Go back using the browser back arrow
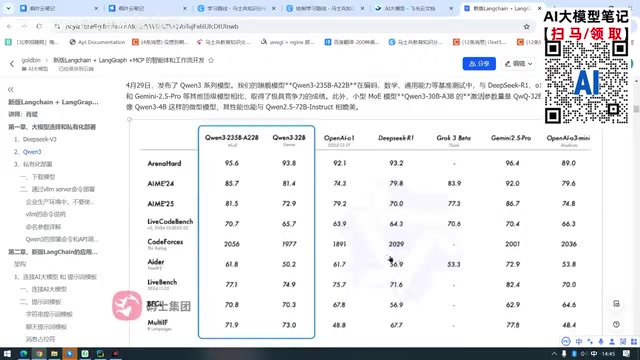Image resolution: width=640 pixels, height=360 pixels. point(9,27)
